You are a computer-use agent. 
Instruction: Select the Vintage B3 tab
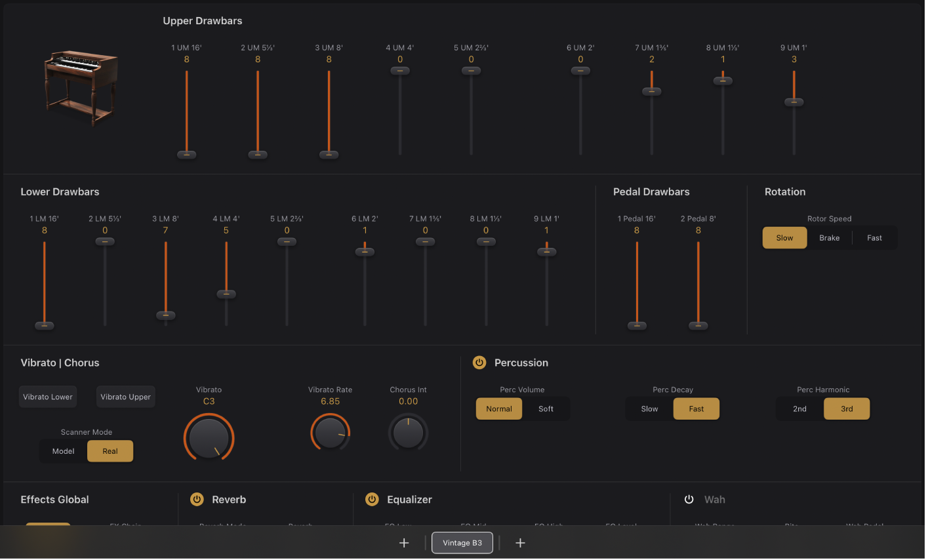point(462,543)
